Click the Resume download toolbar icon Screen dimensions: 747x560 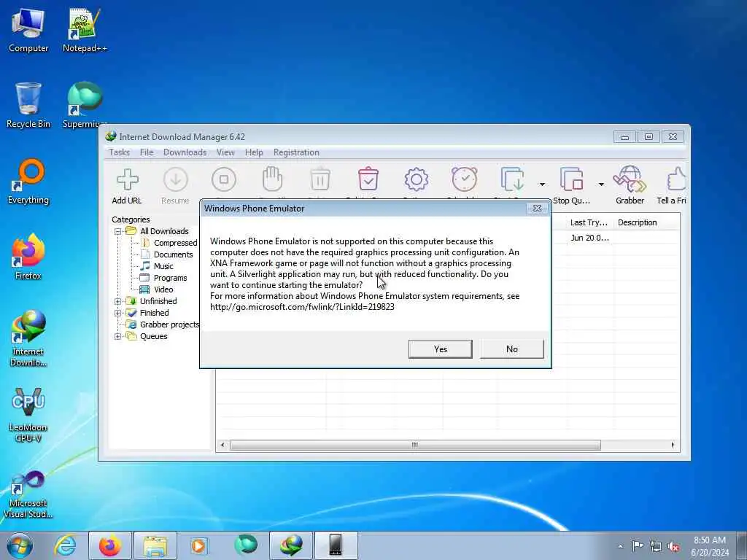tap(175, 180)
